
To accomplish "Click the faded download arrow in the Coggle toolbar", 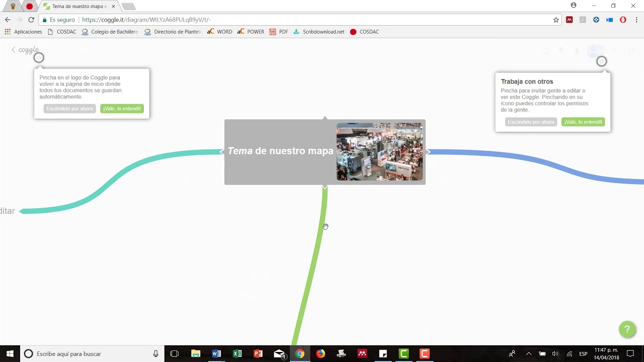I will (577, 51).
